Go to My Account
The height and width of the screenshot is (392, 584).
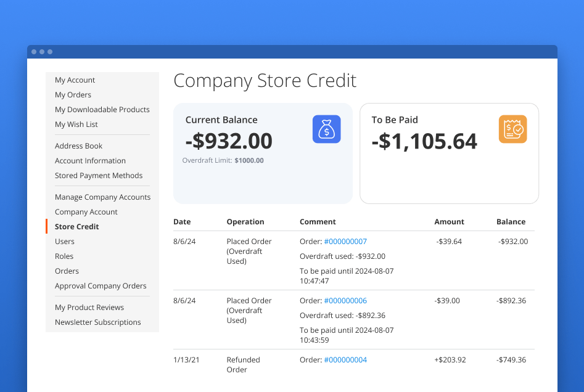75,80
